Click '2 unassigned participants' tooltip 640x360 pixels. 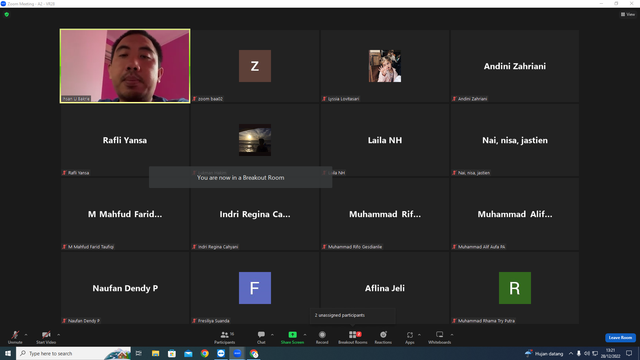pos(352,315)
